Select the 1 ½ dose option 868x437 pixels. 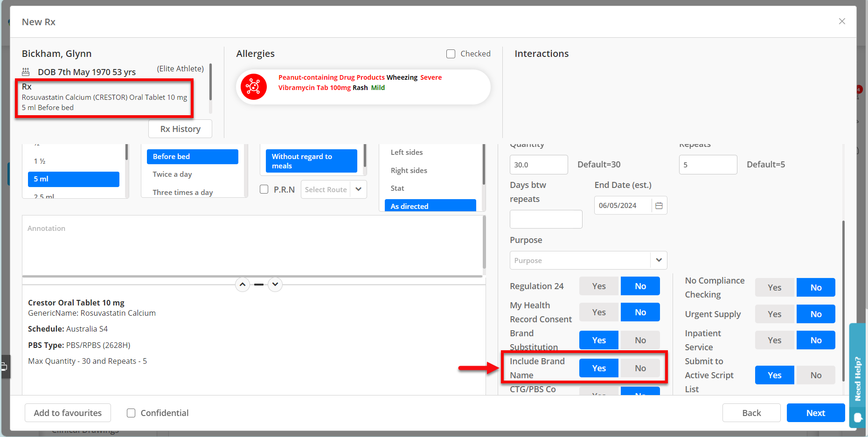coord(74,161)
